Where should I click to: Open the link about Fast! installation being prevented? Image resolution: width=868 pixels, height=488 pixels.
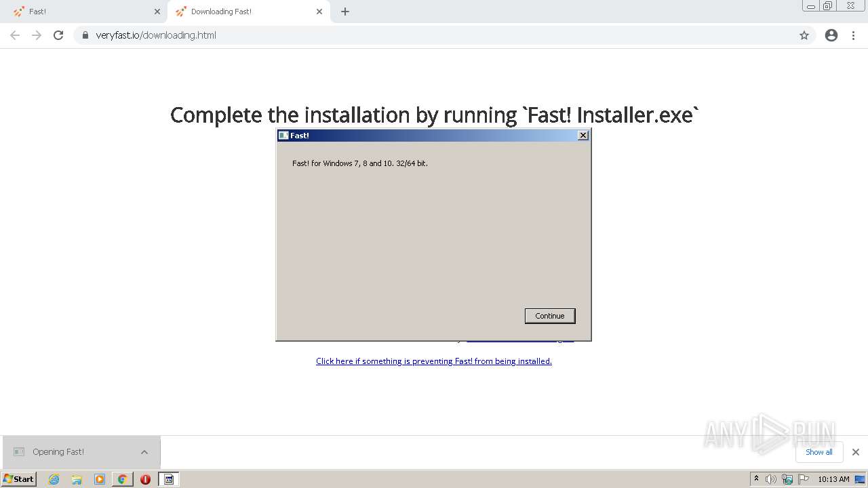tap(434, 361)
